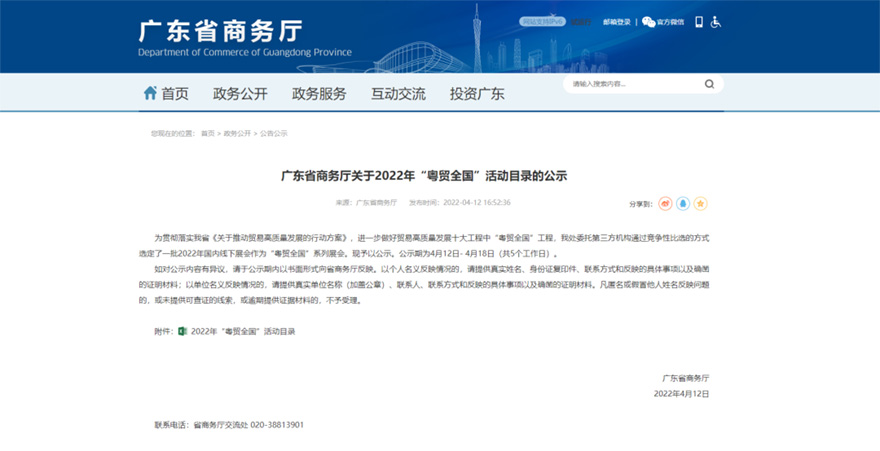Click the 广东省商务厅 site logo
The image size is (880, 451).
click(245, 38)
